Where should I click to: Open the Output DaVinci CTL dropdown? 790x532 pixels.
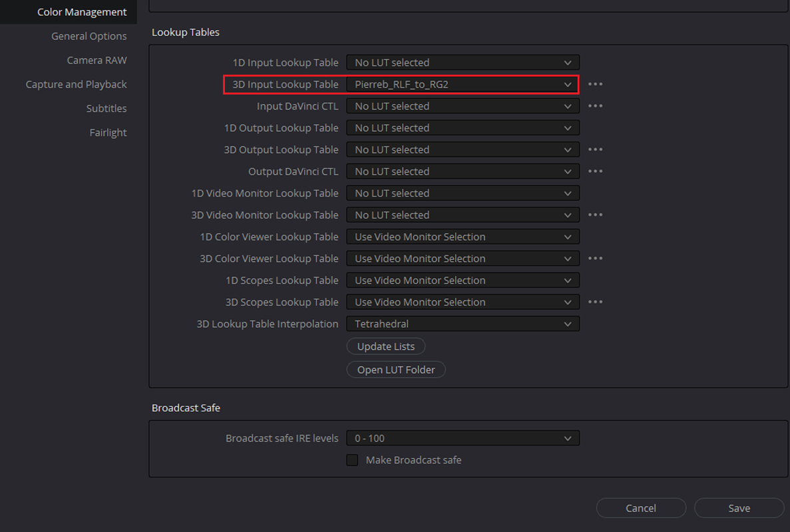click(x=463, y=172)
